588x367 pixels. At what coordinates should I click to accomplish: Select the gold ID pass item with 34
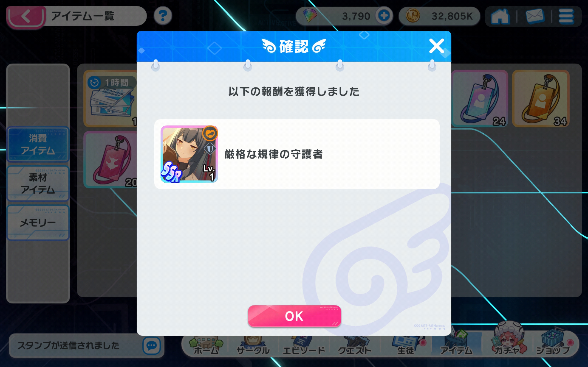click(541, 99)
